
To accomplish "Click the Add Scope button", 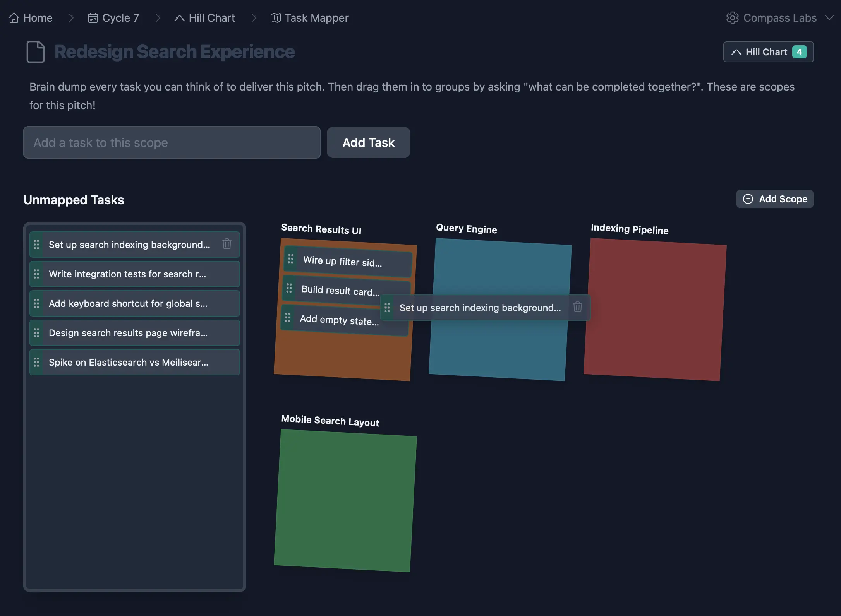I will pyautogui.click(x=775, y=199).
